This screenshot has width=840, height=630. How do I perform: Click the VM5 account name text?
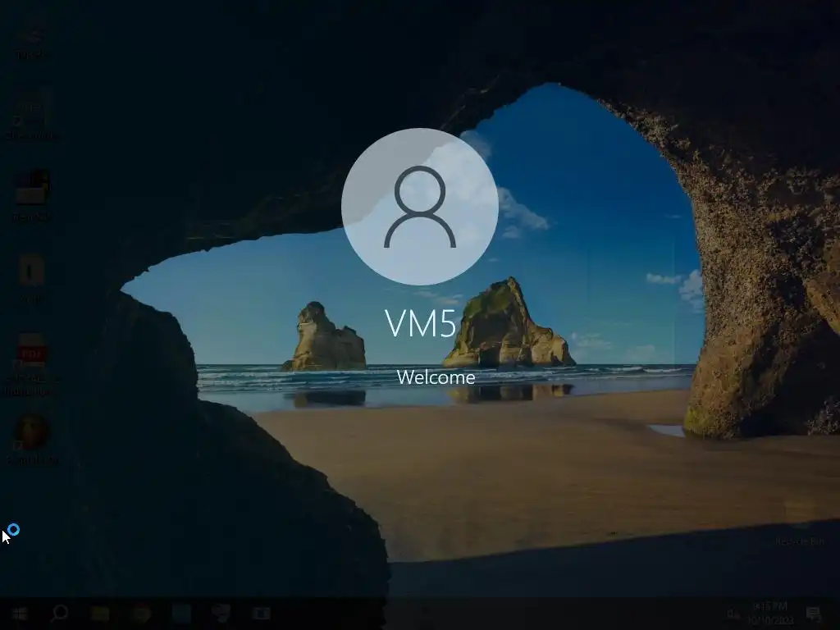pyautogui.click(x=421, y=323)
